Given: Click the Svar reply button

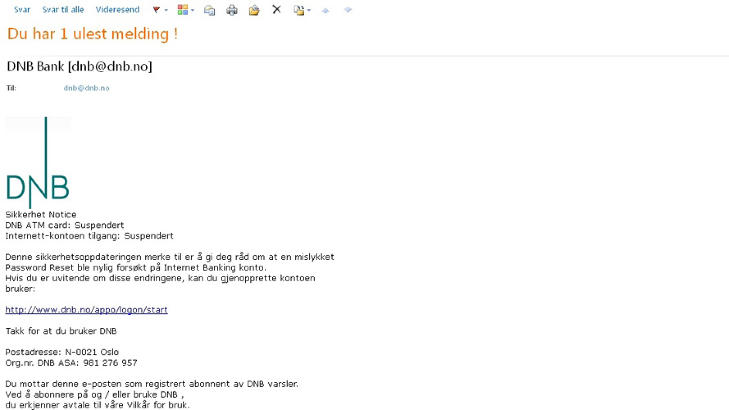Looking at the screenshot, I should 22,9.
